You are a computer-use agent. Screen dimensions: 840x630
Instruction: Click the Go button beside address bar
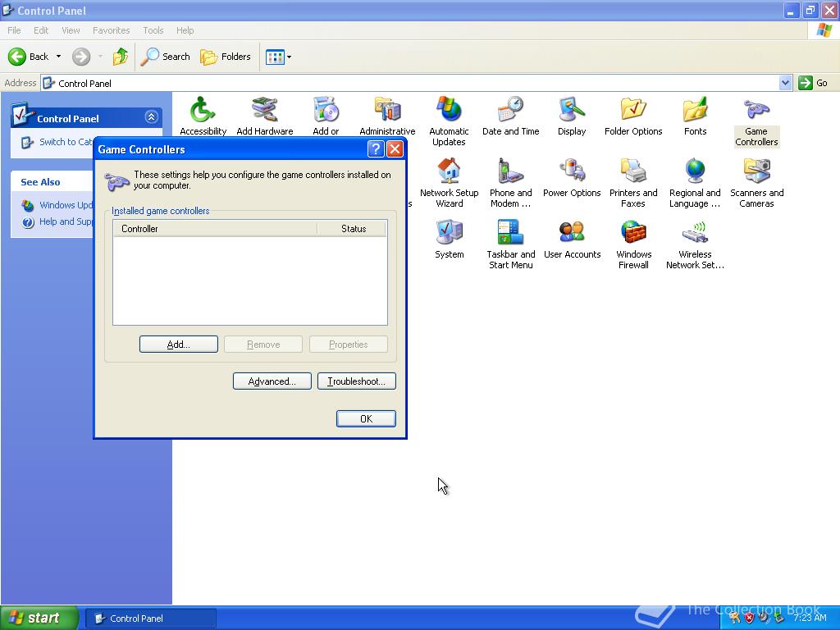coord(814,83)
